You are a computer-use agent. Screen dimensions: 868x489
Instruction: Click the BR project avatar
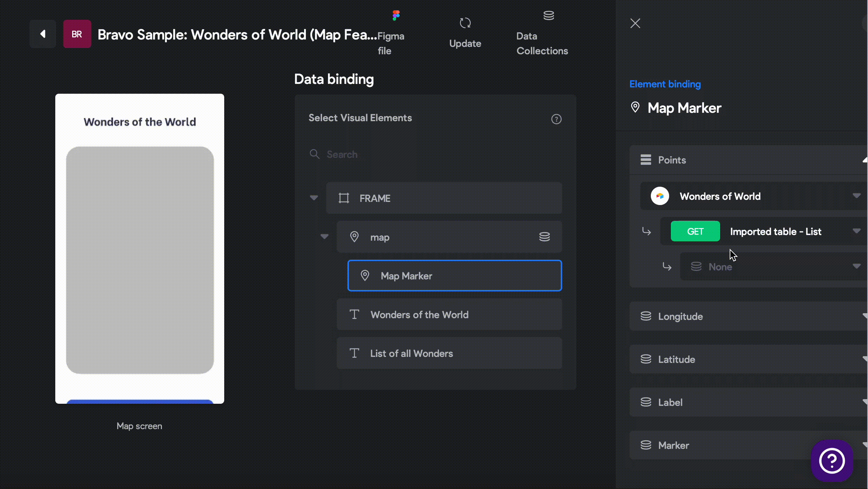(x=77, y=34)
